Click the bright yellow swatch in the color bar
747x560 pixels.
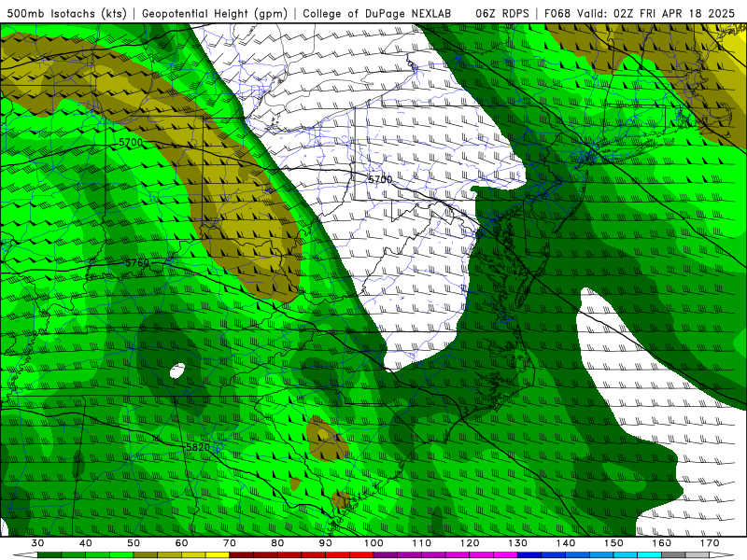(218, 555)
